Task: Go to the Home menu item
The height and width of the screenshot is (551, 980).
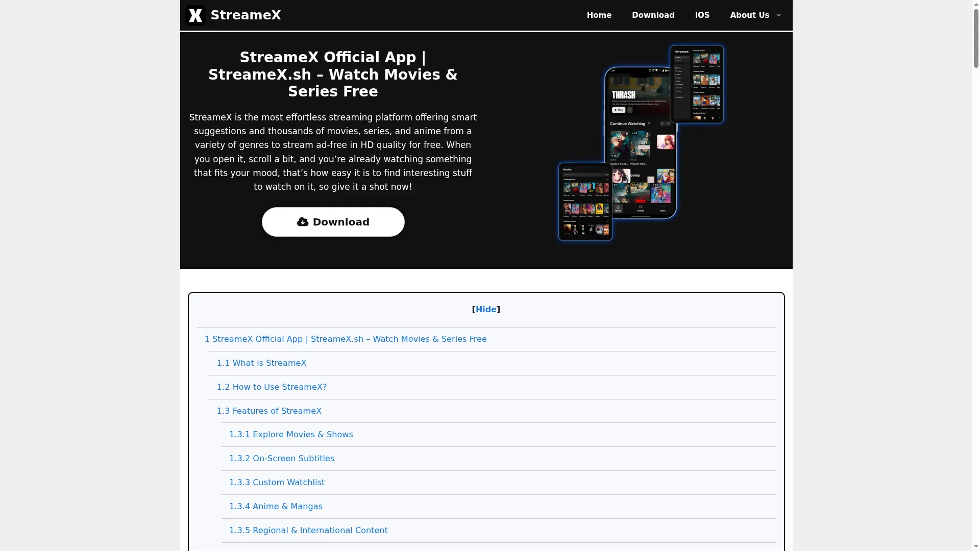Action: (x=599, y=15)
